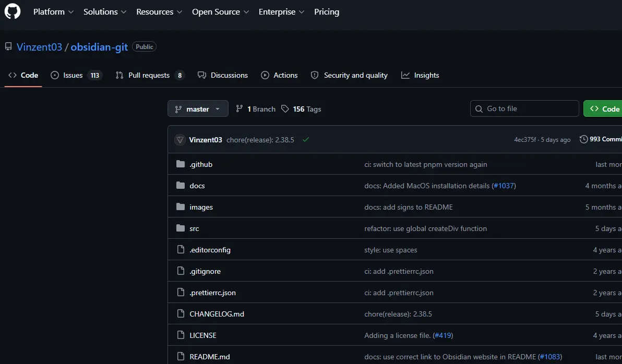Screen dimensions: 622x364
Task: Open the Insights tab
Action: [420, 75]
